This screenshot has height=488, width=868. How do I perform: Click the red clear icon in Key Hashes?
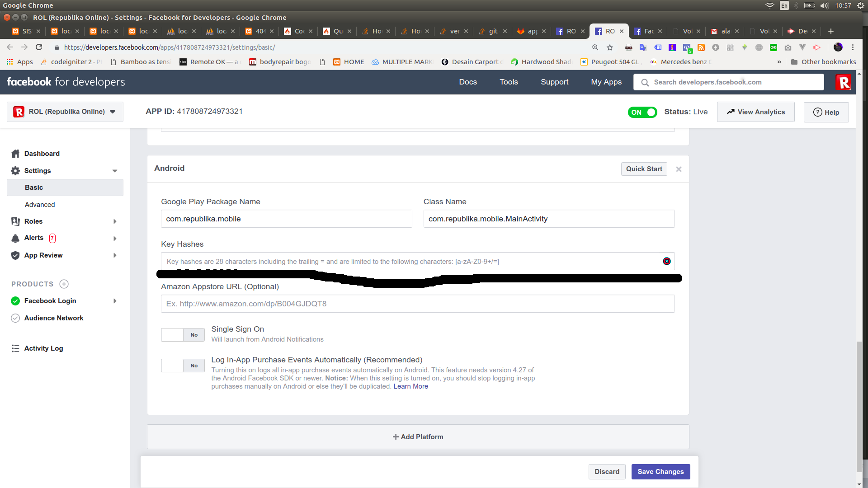coord(667,261)
